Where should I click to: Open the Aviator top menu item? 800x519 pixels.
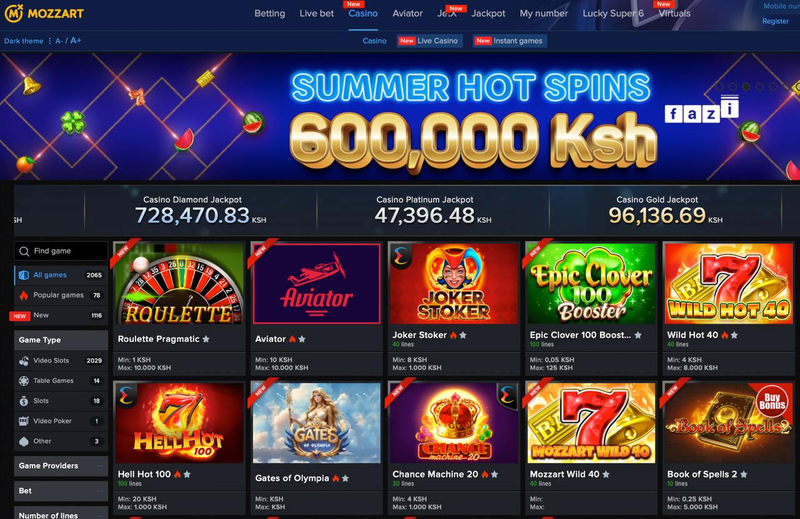(x=407, y=14)
